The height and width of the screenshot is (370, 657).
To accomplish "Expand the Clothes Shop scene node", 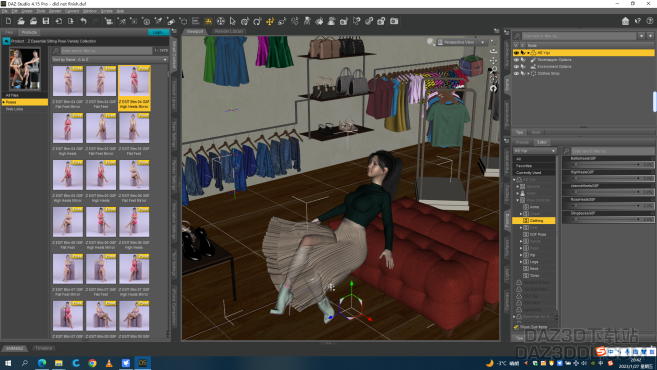I will (x=528, y=73).
